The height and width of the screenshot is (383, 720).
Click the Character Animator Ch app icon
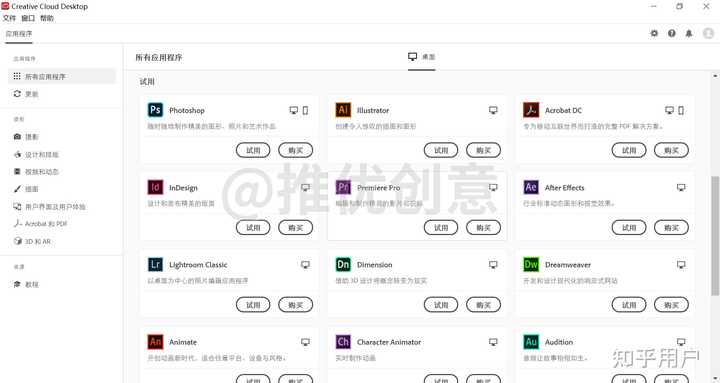[343, 342]
